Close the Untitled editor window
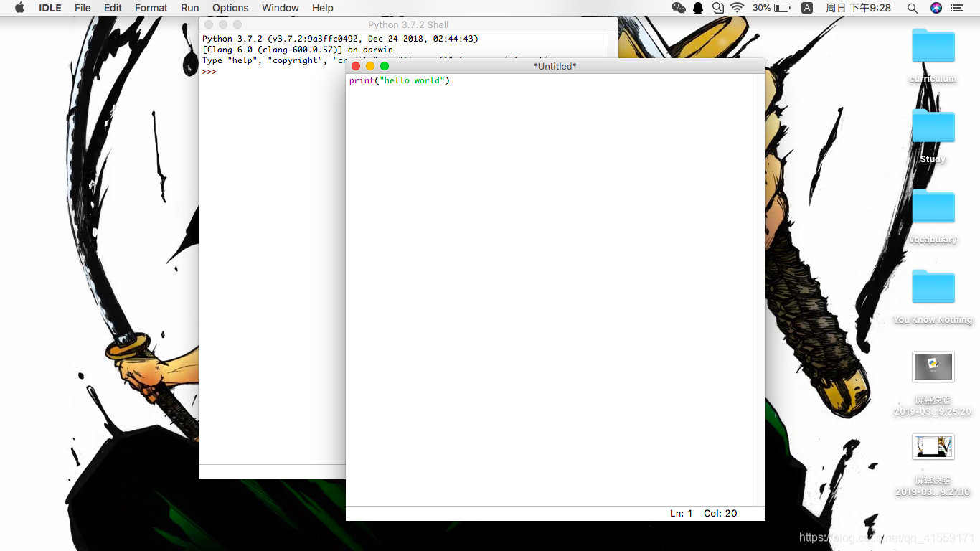 (x=356, y=66)
